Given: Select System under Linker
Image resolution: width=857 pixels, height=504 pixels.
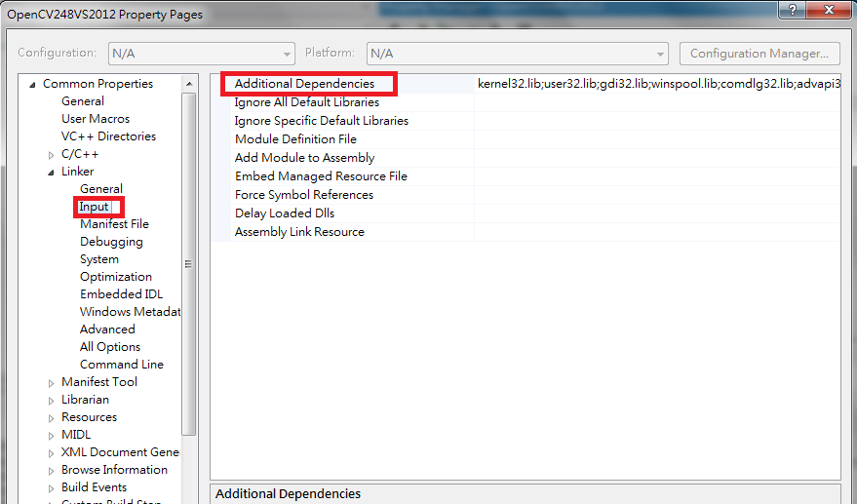Looking at the screenshot, I should pyautogui.click(x=98, y=258).
